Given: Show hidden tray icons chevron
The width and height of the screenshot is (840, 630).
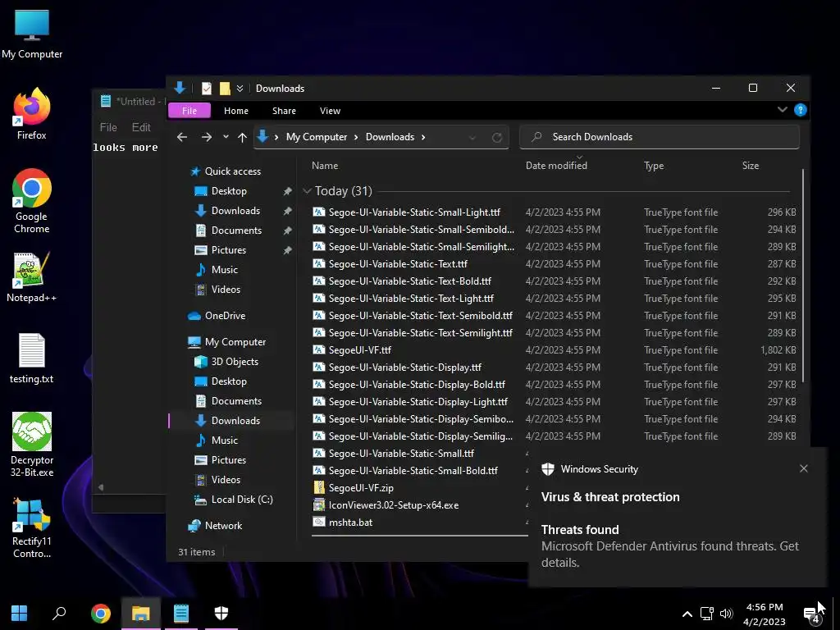Looking at the screenshot, I should (687, 614).
